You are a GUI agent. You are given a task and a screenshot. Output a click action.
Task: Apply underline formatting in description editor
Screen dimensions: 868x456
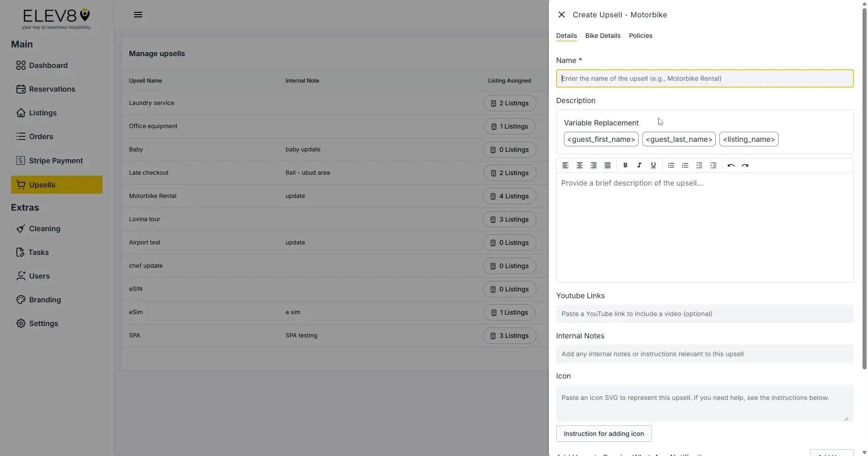coord(653,165)
